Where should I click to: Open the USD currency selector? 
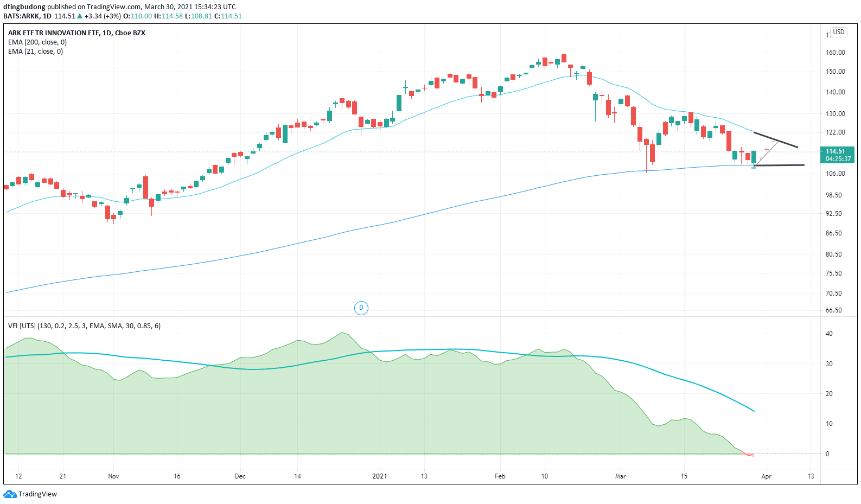coord(839,32)
